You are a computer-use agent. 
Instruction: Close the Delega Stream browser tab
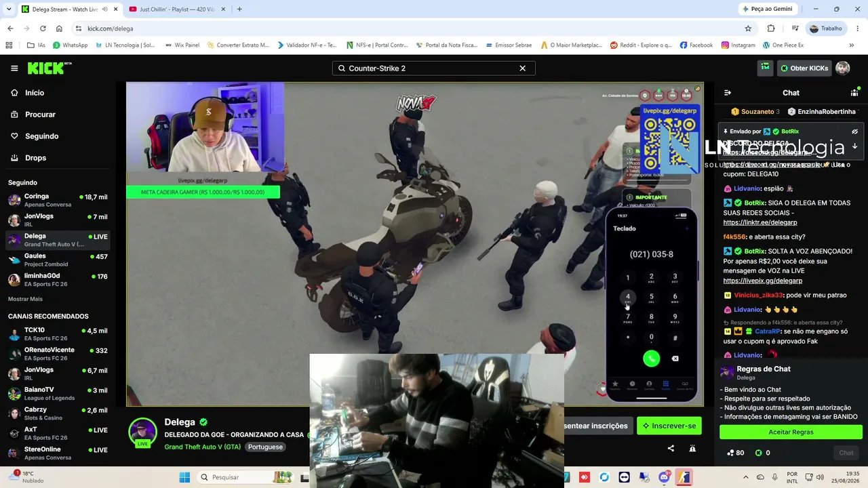[115, 9]
